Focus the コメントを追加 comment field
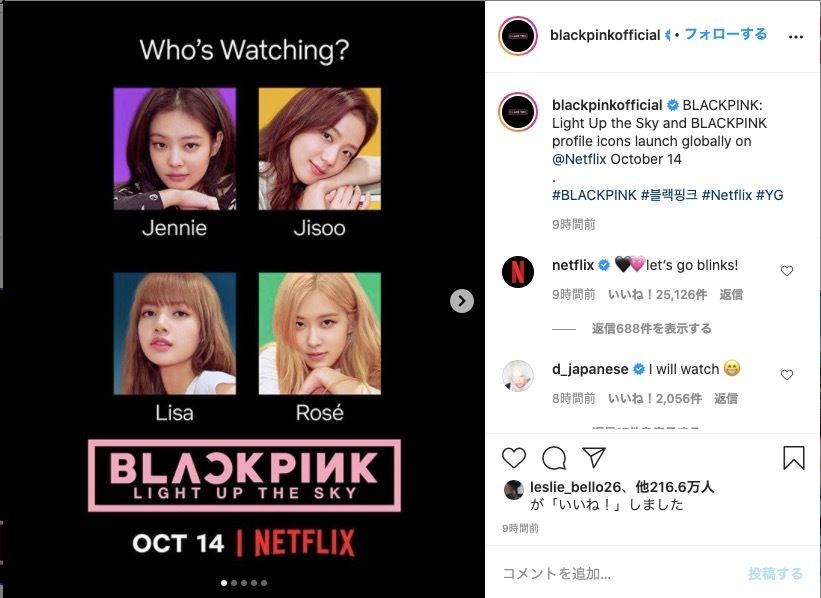 pyautogui.click(x=618, y=573)
